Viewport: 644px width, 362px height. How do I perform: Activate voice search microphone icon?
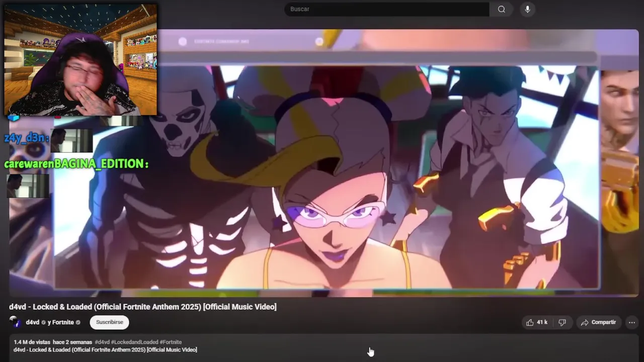click(527, 9)
